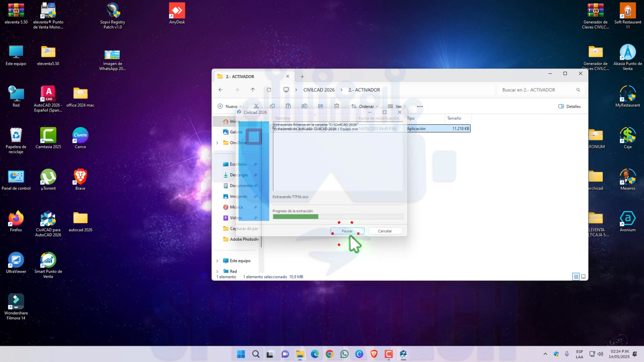Click the search magnifier in Explorer search box

pyautogui.click(x=578, y=90)
